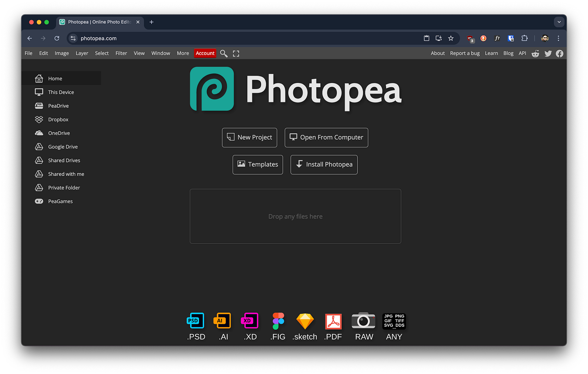This screenshot has height=374, width=588.
Task: Click the .sketch diamond format icon
Action: [x=305, y=321]
